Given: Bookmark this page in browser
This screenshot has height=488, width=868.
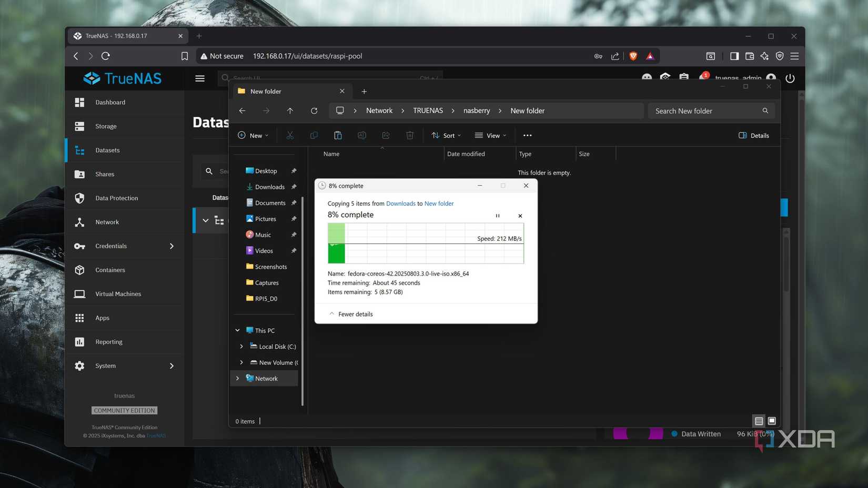Looking at the screenshot, I should coord(185,56).
